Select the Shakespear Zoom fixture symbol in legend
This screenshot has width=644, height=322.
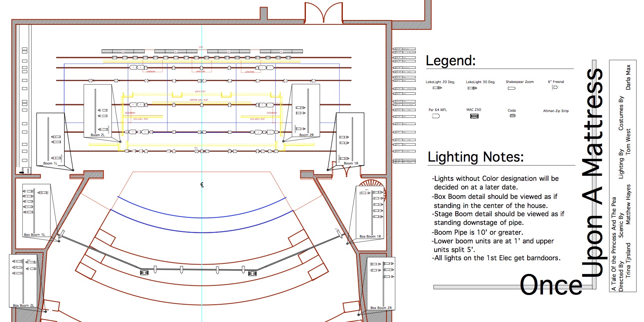point(511,88)
